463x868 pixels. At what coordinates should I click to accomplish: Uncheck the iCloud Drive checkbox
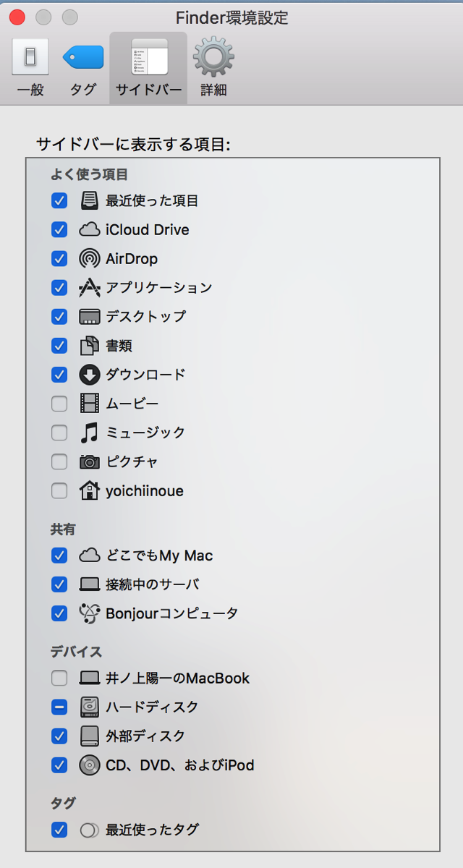click(59, 230)
